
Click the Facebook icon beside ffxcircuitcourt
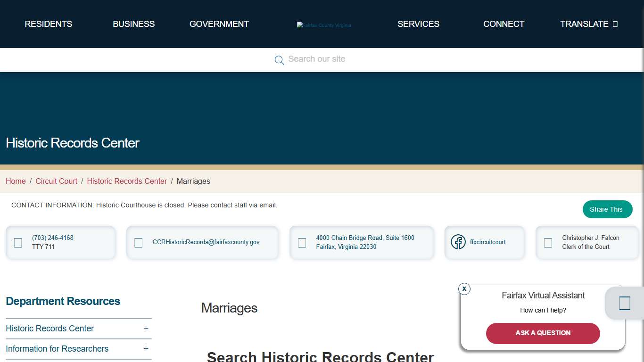click(458, 242)
